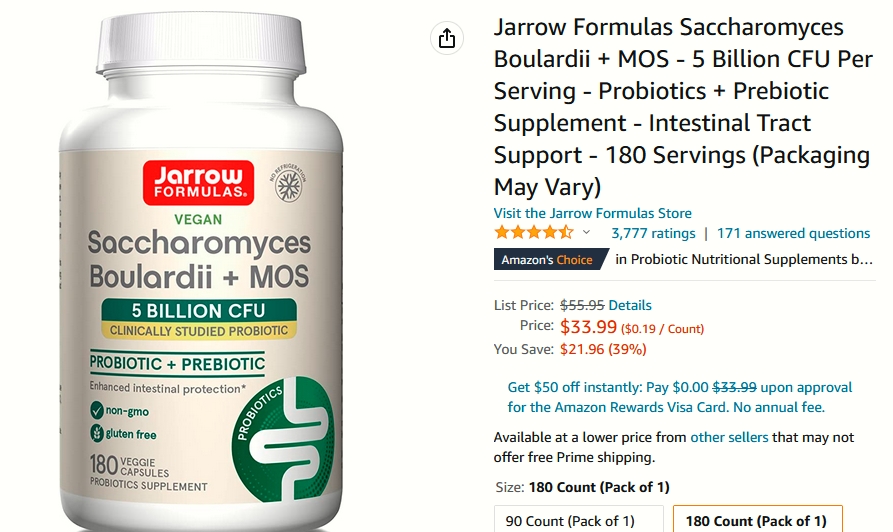The image size is (893, 532).
Task: Click the non-gmo checkmark icon
Action: click(x=97, y=410)
